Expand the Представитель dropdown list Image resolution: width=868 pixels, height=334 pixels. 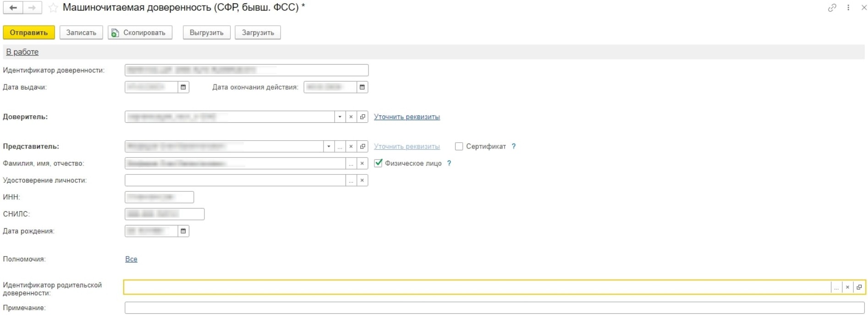tap(329, 147)
